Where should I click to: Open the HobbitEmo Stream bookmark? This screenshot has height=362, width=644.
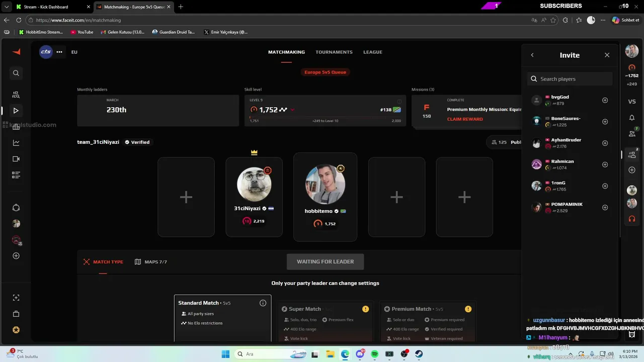[41, 32]
